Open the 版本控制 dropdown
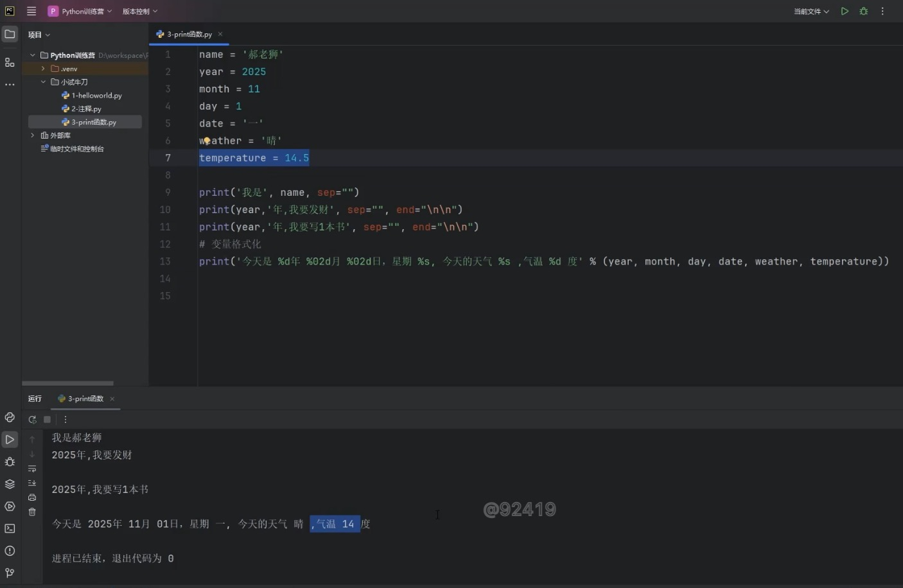 tap(139, 11)
